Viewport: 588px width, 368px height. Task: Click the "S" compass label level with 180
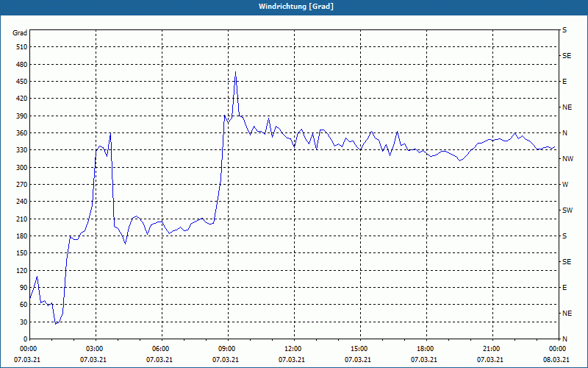(564, 236)
